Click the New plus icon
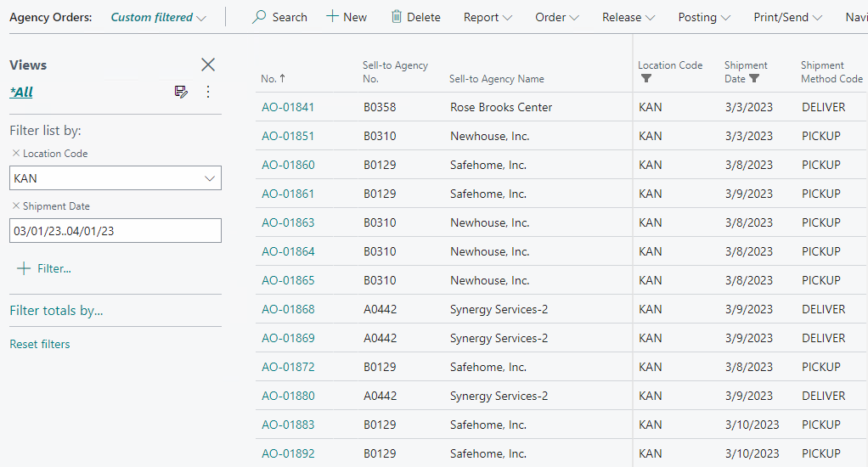 (x=333, y=17)
